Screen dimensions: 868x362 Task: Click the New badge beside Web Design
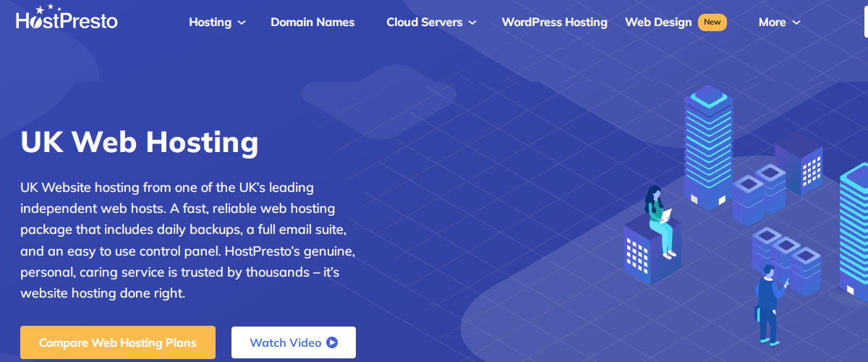point(712,22)
